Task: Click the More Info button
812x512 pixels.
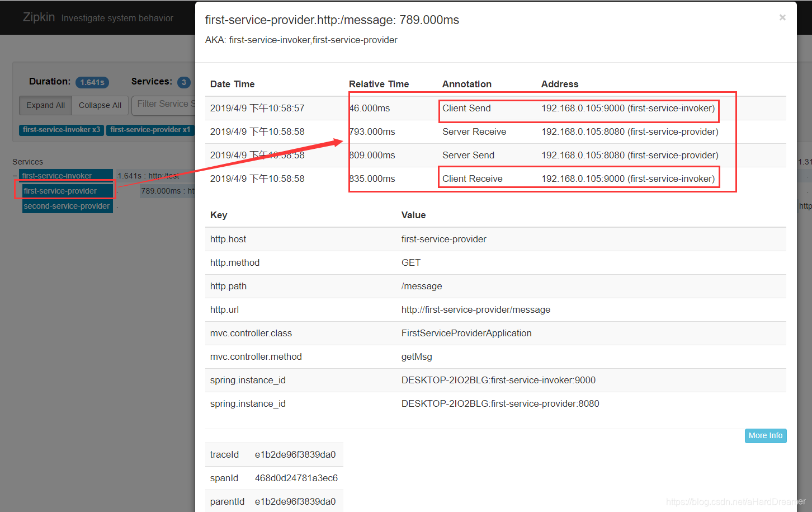Action: pos(766,436)
